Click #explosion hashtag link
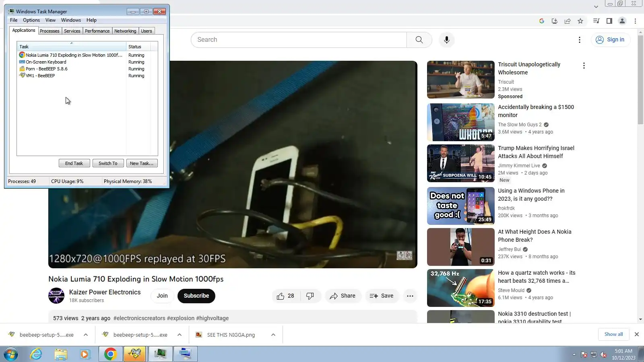This screenshot has width=644, height=362. point(181,318)
